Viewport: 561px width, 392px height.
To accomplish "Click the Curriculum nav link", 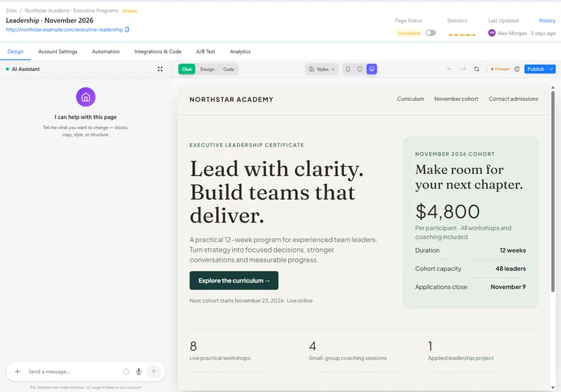I will [410, 99].
